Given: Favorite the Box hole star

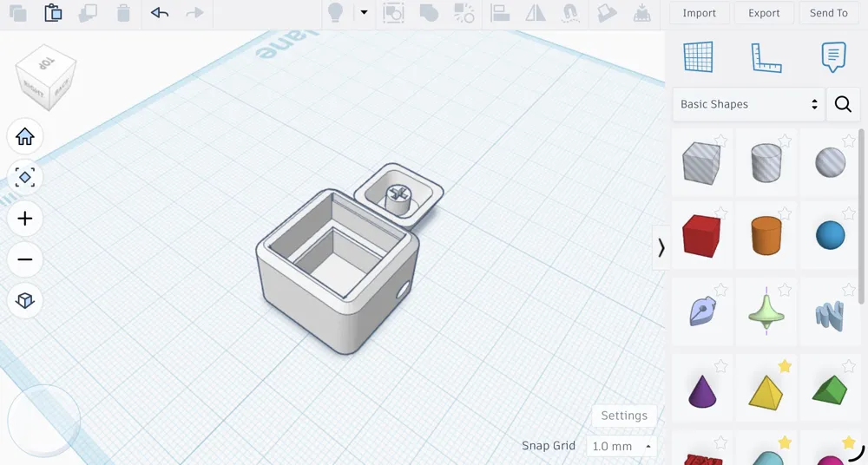Looking at the screenshot, I should coord(720,141).
